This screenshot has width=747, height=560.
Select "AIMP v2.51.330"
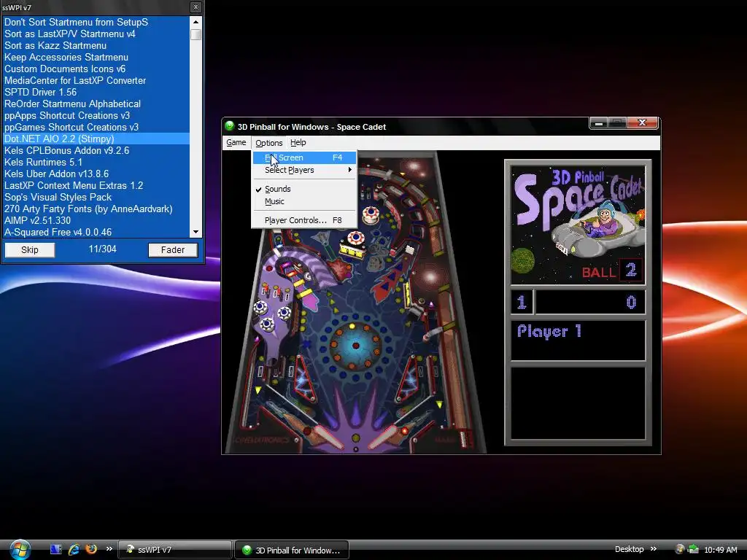96,220
